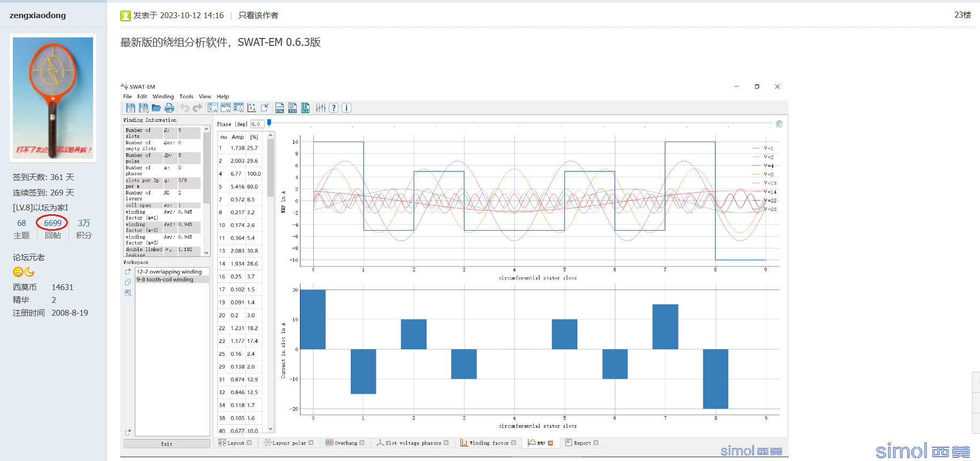Open the Winding menu
The image size is (980, 461).
coord(163,97)
